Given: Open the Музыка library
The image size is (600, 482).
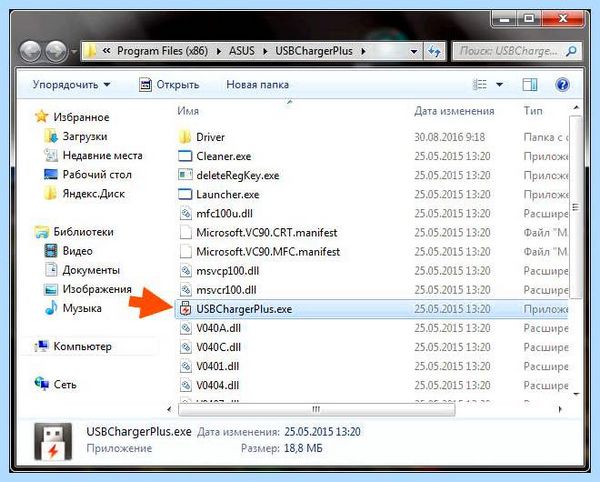Looking at the screenshot, I should coord(82,308).
